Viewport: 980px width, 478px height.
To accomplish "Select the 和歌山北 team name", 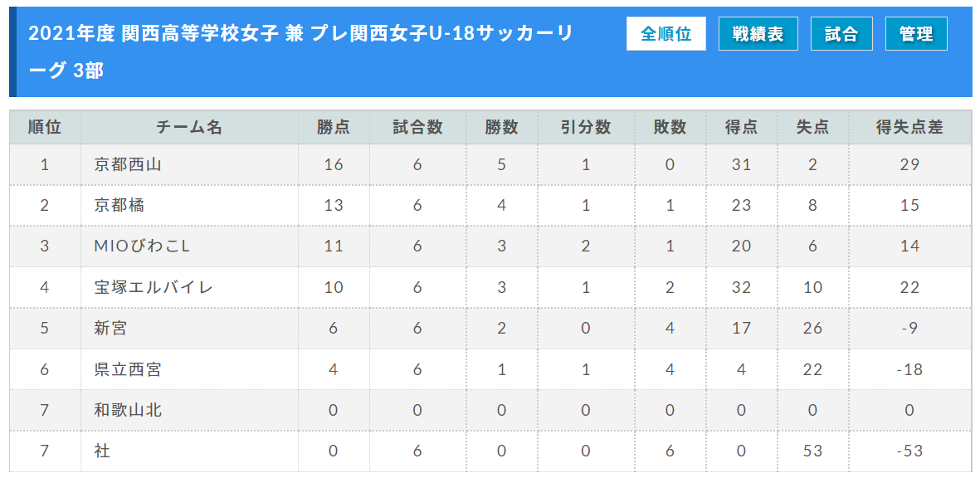I will tap(128, 410).
